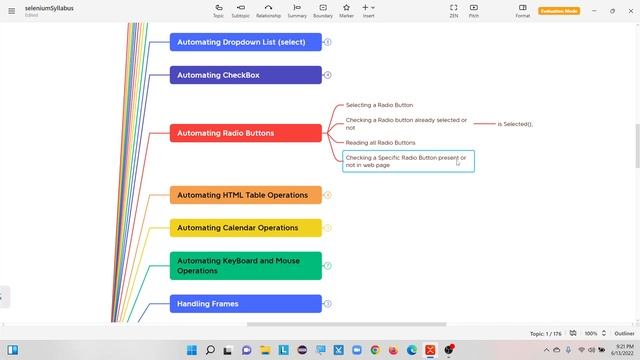Select Automating Dropdown List (select) topic
This screenshot has height=360, width=640.
point(246,42)
